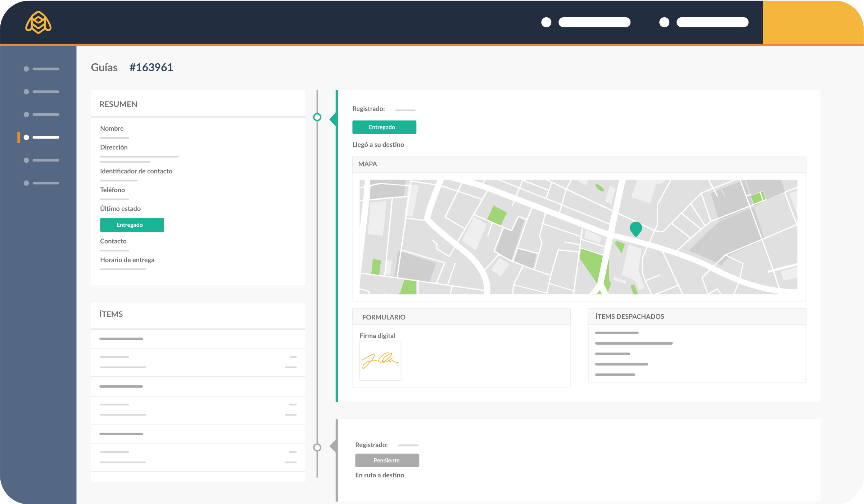The image size is (864, 504).
Task: Click the RESUMEN panel title
Action: (x=118, y=104)
